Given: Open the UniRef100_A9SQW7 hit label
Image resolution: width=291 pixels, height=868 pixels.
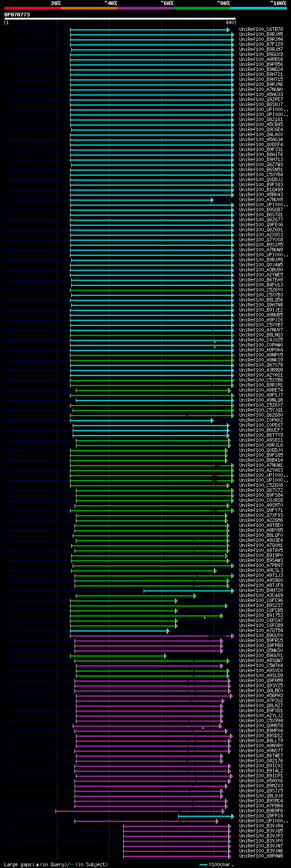Looking at the screenshot, I should tap(261, 661).
